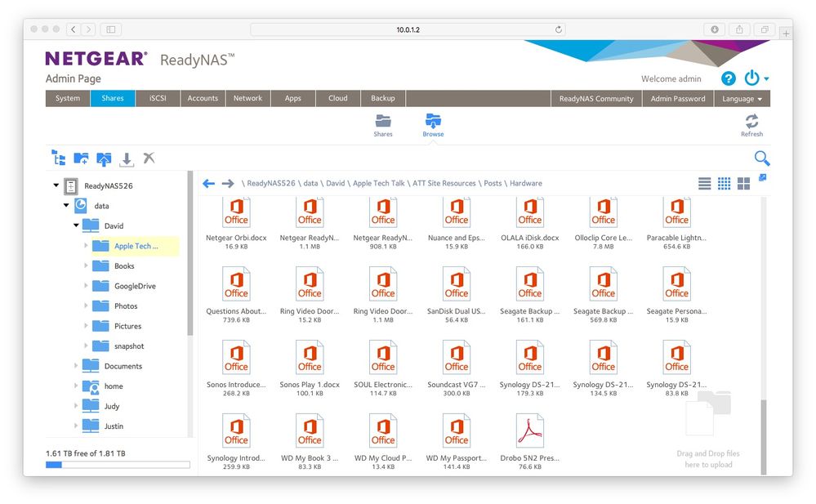Expand the Books folder node
This screenshot has width=816, height=504.
pyautogui.click(x=86, y=265)
